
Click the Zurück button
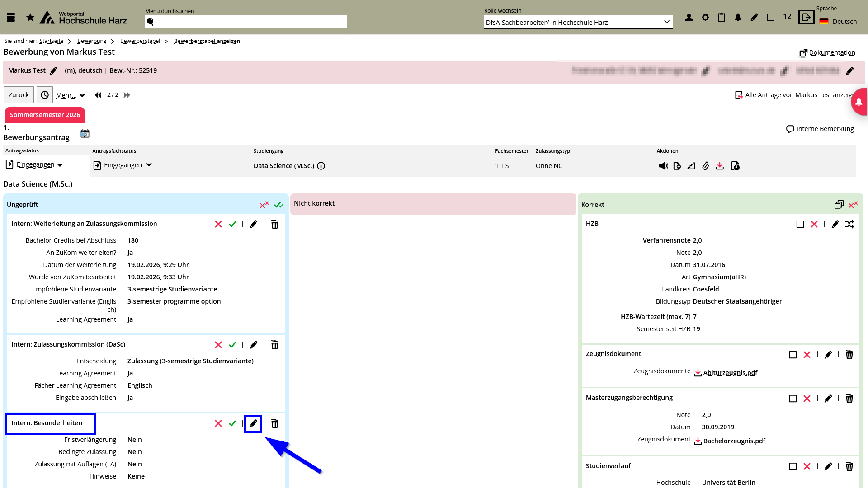[x=19, y=95]
